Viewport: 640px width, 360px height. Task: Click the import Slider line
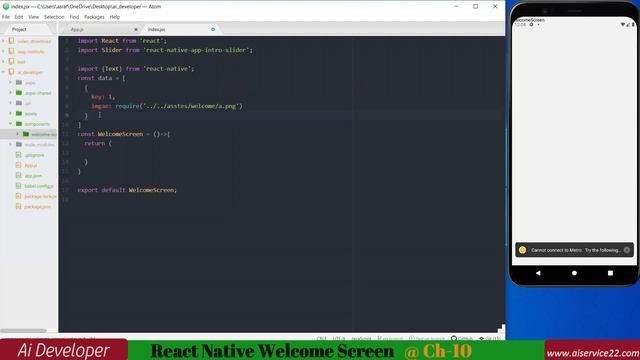165,50
